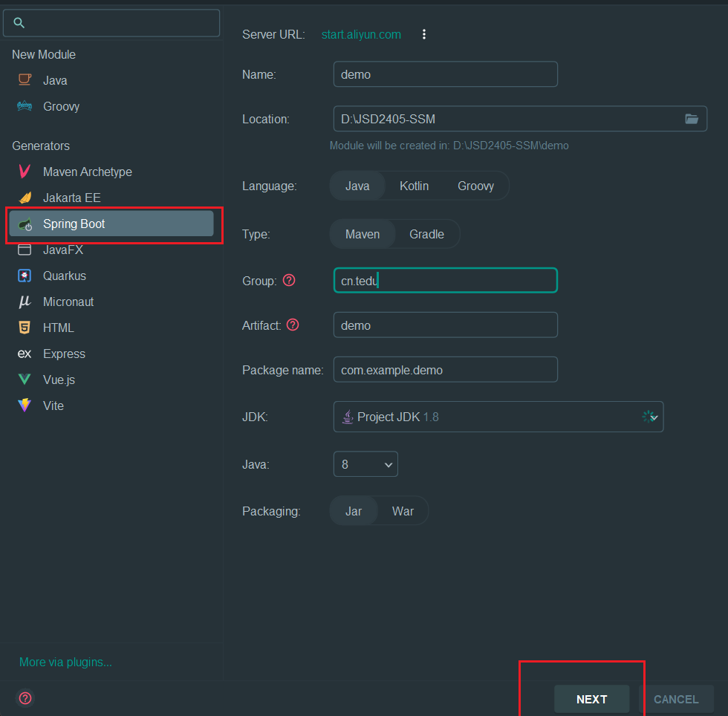This screenshot has height=716, width=728.
Task: Click the JavaFX window icon
Action: point(25,250)
